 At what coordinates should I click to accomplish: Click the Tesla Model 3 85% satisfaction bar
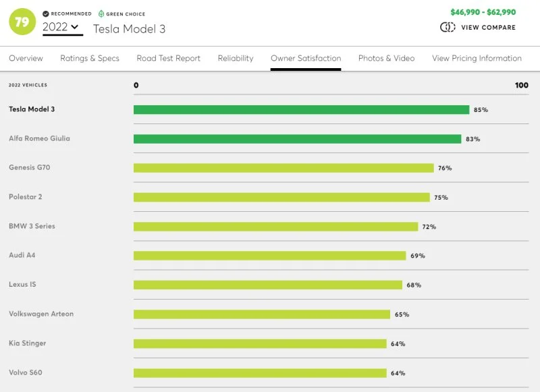click(x=301, y=109)
